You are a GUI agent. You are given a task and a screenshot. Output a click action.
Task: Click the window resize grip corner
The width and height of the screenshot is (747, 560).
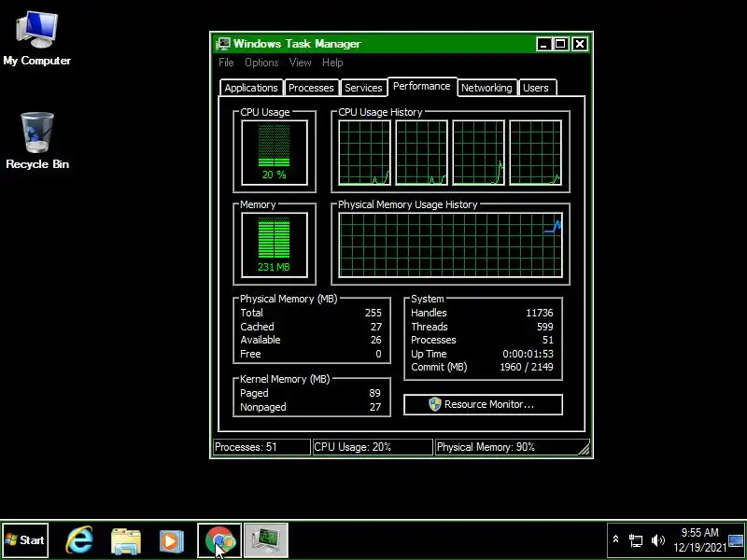click(585, 449)
